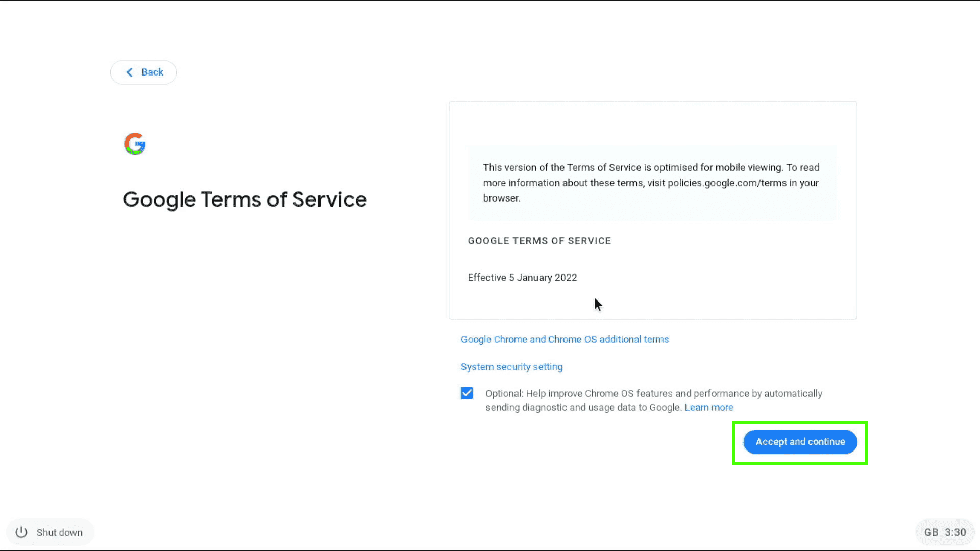Click the Back navigation arrow icon
Image resolution: width=980 pixels, height=551 pixels.
129,72
